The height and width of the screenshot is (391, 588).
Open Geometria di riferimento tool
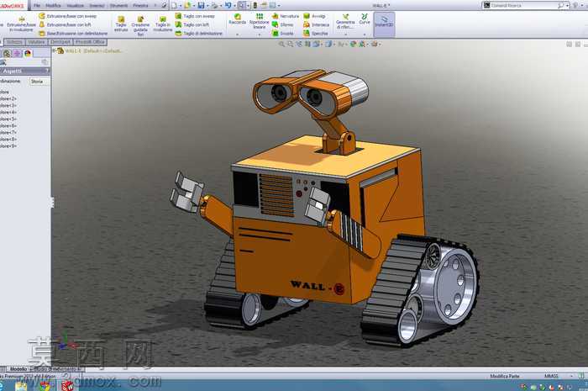click(345, 21)
